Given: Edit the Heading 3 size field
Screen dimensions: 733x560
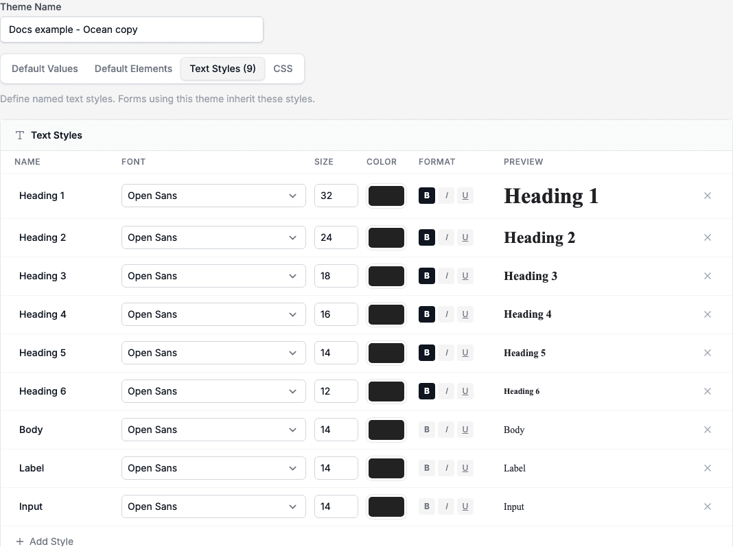Looking at the screenshot, I should pos(336,276).
